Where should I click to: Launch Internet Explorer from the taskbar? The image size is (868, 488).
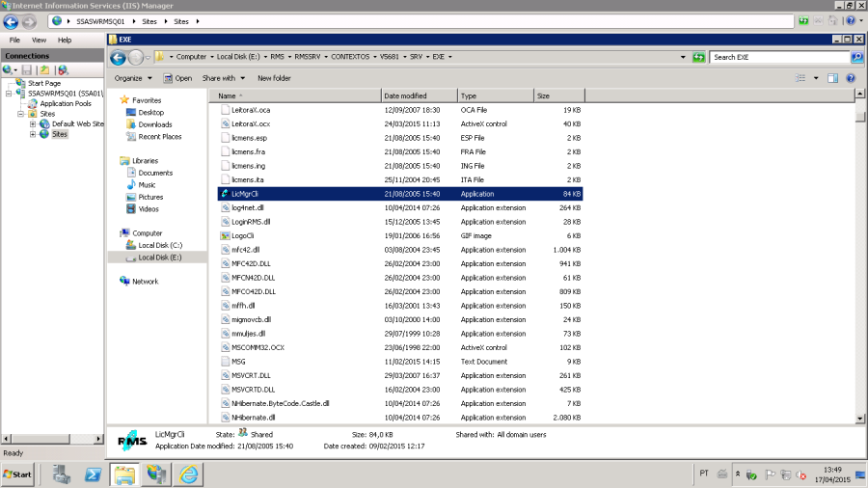click(188, 474)
